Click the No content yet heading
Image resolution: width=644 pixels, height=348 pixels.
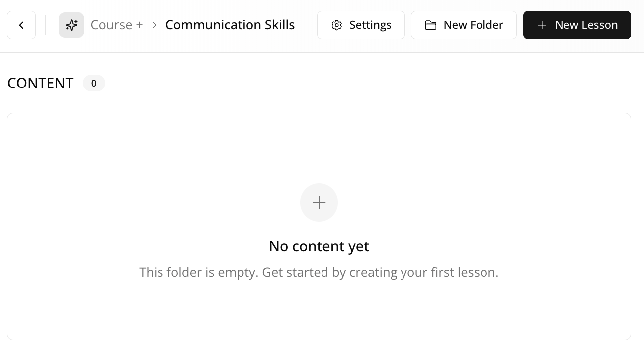pyautogui.click(x=319, y=246)
